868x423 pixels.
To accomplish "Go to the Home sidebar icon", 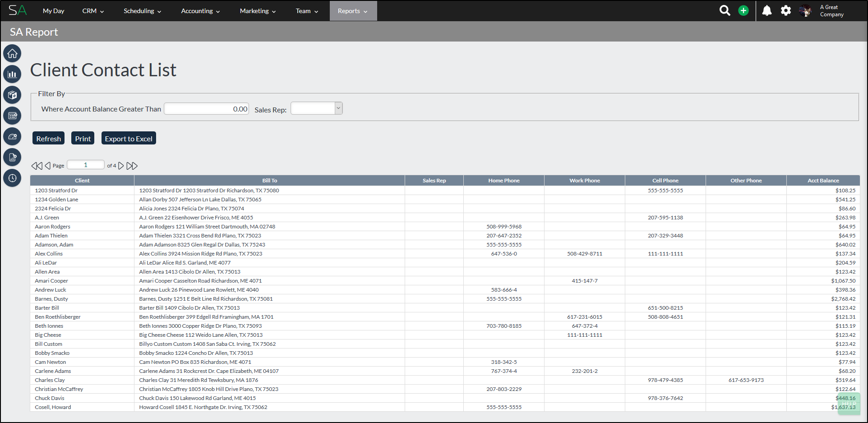I will click(x=12, y=54).
